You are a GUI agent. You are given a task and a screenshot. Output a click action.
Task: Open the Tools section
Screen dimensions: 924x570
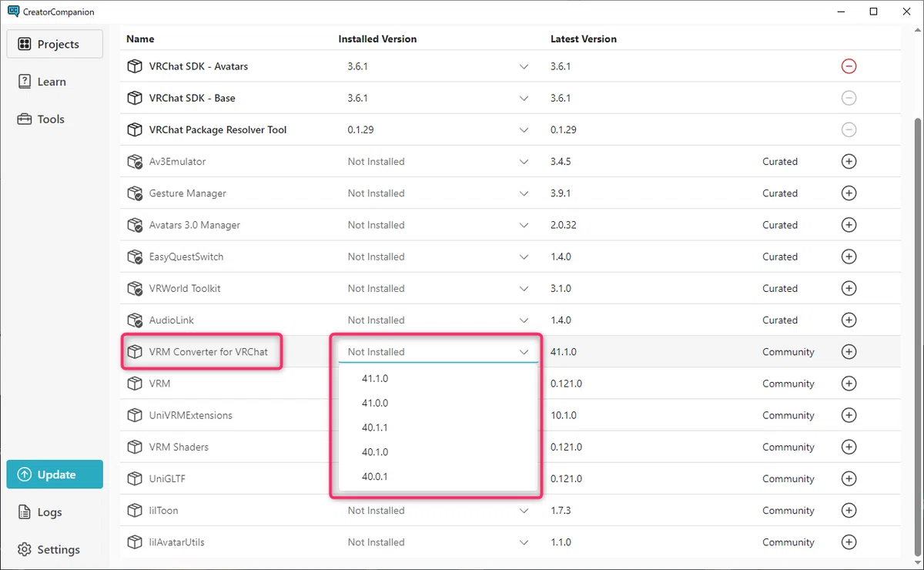tap(55, 119)
